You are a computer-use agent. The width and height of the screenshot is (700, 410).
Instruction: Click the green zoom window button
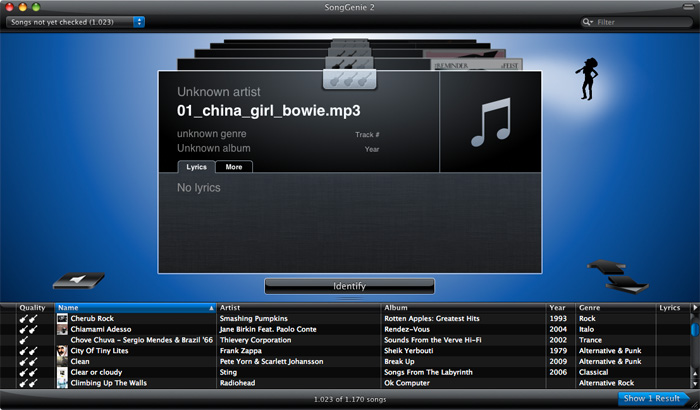[x=36, y=7]
